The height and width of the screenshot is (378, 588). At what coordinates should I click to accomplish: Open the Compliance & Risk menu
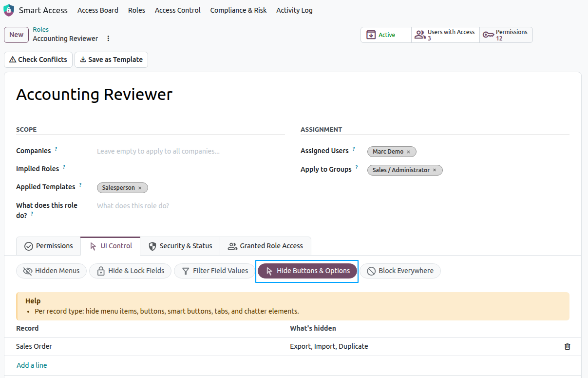[x=239, y=10]
